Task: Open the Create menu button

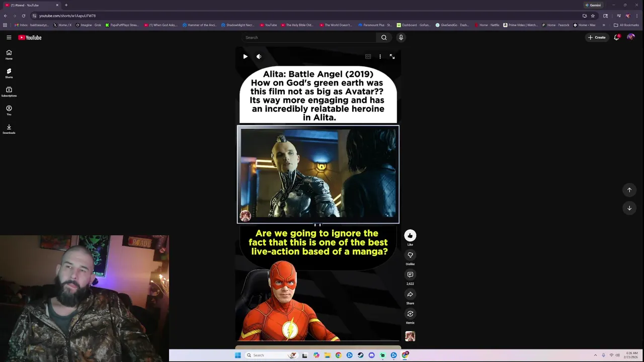Action: [x=597, y=37]
